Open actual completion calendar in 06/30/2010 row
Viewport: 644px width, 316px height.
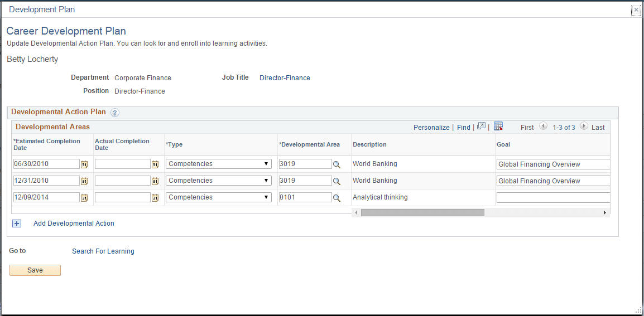click(x=155, y=164)
